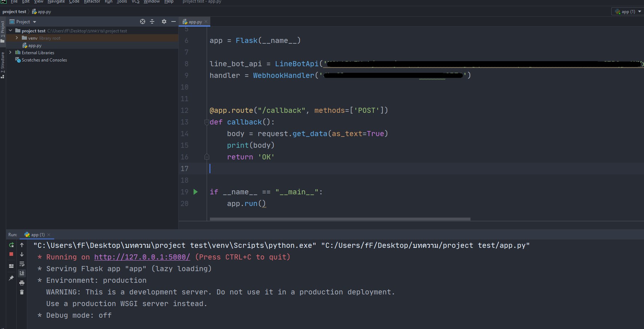Open Project panel settings gear
The height and width of the screenshot is (329, 644).
(164, 21)
